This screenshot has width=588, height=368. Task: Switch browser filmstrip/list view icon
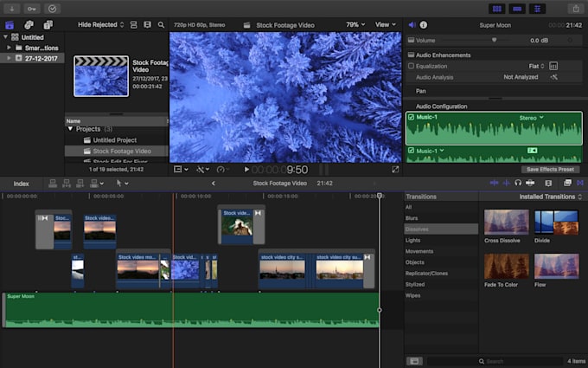(147, 25)
